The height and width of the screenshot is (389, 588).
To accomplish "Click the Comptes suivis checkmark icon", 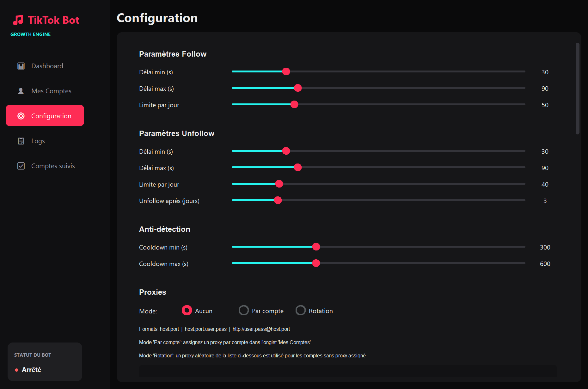I will click(21, 166).
